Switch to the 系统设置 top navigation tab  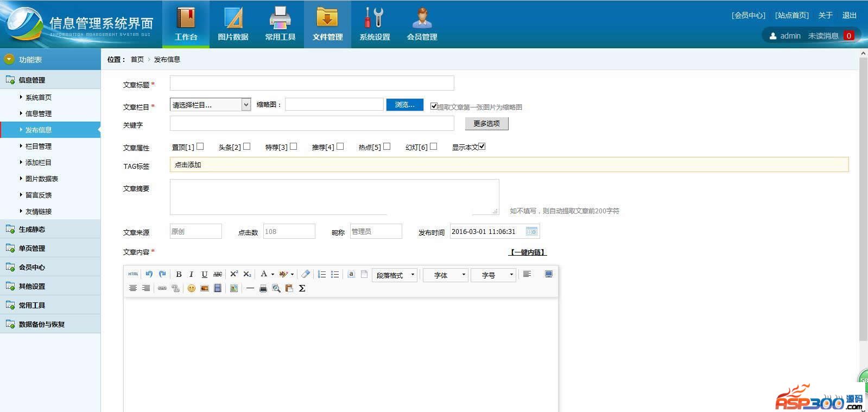click(375, 24)
